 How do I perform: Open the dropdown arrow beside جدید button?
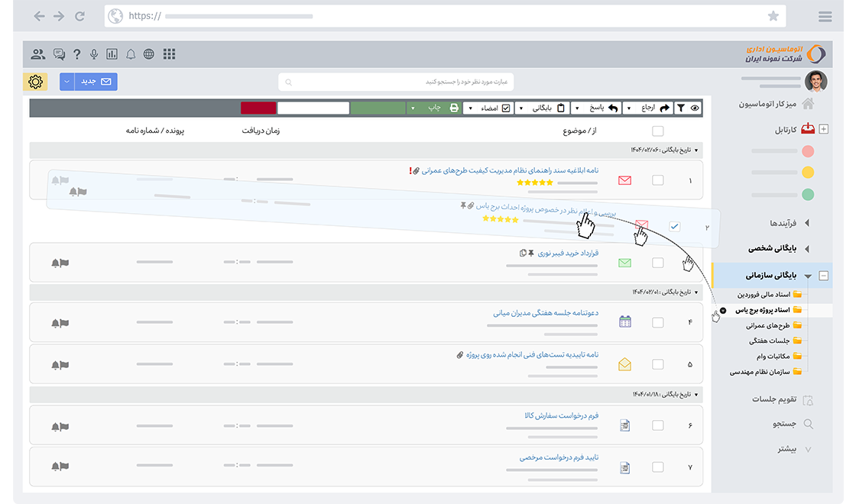pyautogui.click(x=67, y=82)
